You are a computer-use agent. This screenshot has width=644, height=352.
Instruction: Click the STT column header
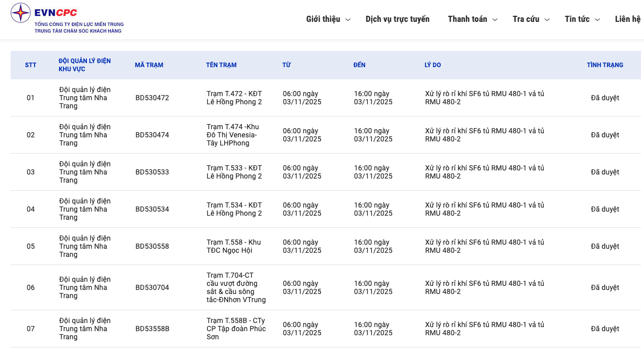click(30, 65)
